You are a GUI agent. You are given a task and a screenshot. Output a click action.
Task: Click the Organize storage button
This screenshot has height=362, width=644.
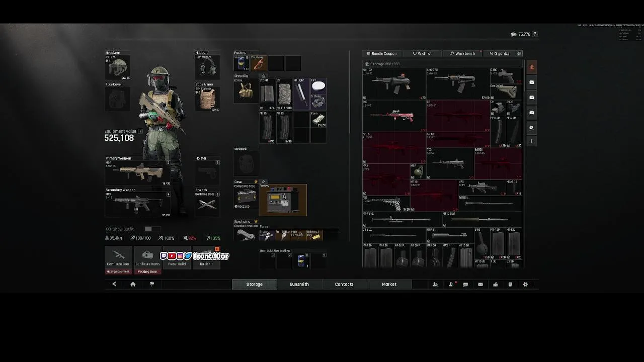tap(500, 53)
